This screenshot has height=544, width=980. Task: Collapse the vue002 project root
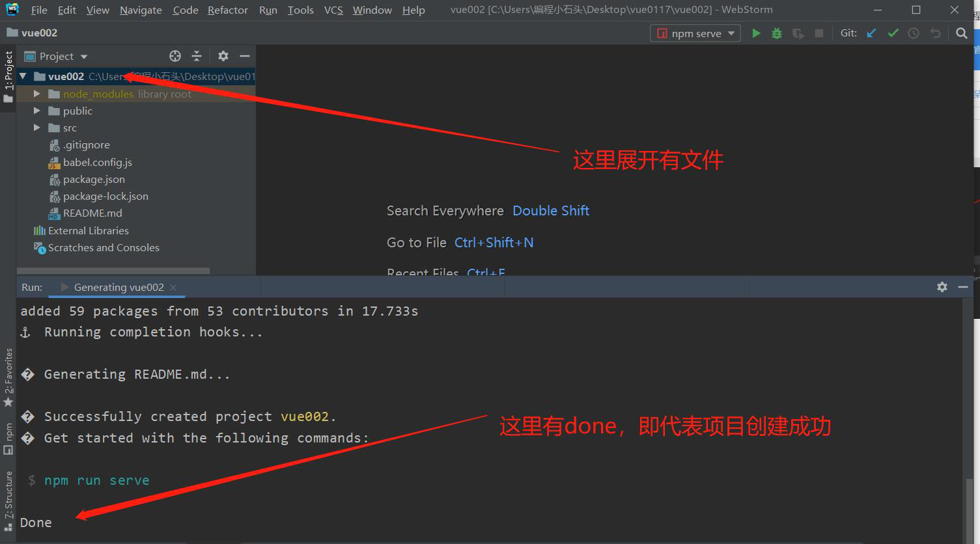click(23, 76)
